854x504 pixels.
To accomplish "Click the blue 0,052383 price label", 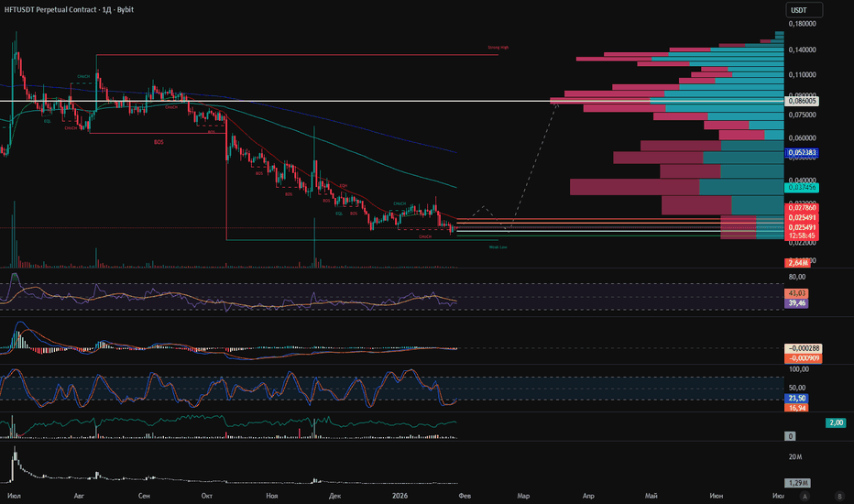I will tap(802, 152).
